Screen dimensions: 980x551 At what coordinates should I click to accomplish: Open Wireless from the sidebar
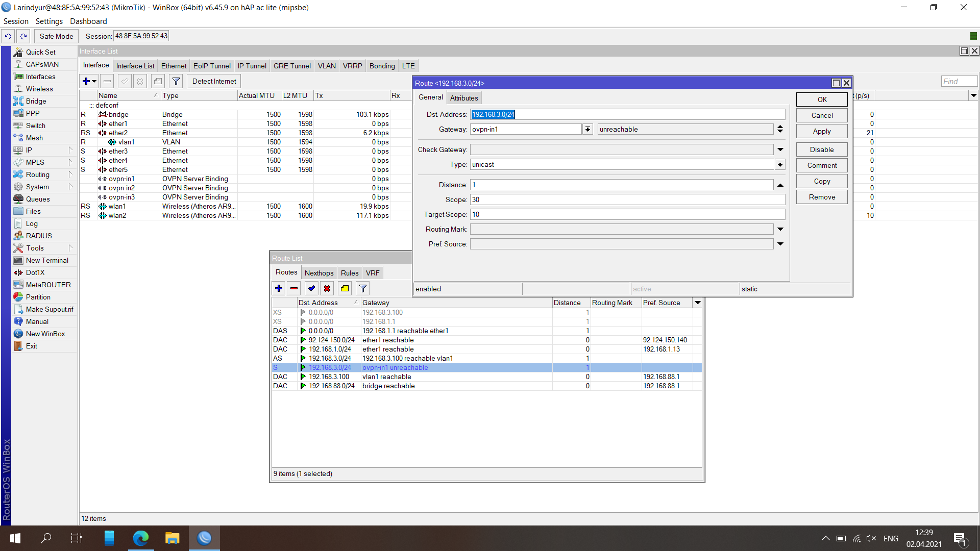coord(39,89)
